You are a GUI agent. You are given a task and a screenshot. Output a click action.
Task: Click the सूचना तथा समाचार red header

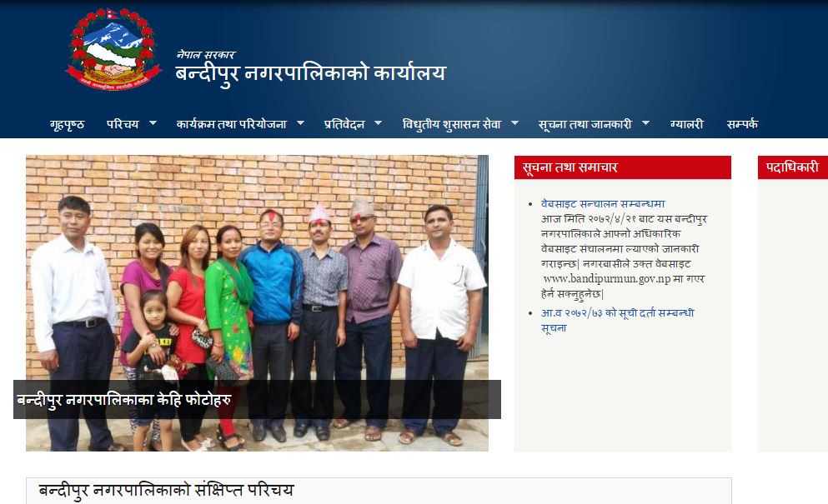pos(623,167)
